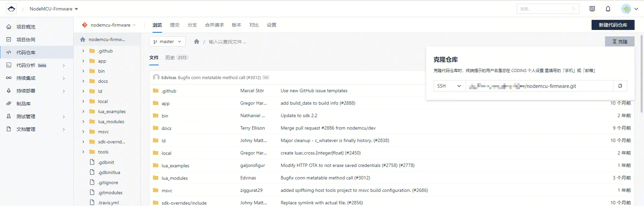Open 代码仓库 in the sidebar
This screenshot has width=644, height=206.
(x=26, y=53)
